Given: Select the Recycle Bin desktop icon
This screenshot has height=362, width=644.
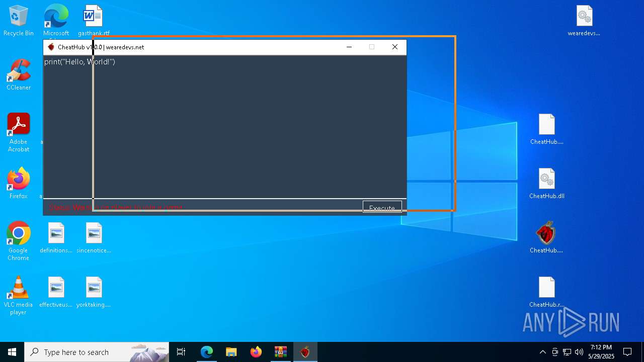Looking at the screenshot, I should tap(19, 21).
